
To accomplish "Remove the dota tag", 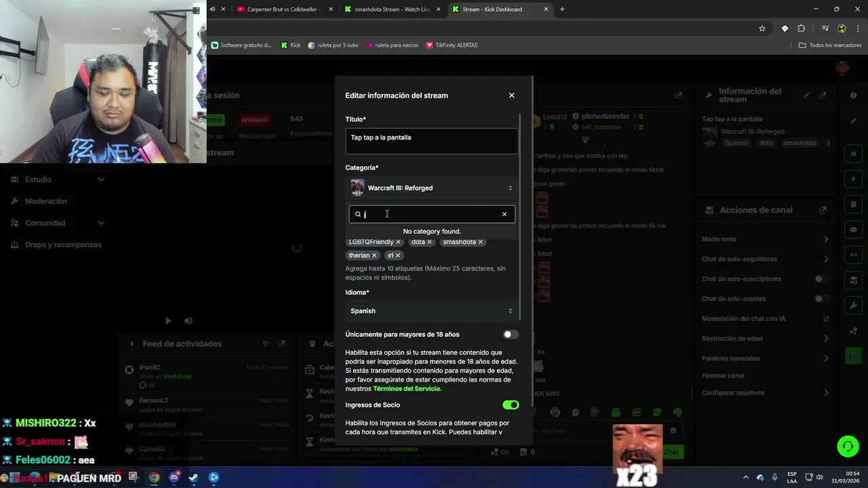I will click(x=429, y=242).
